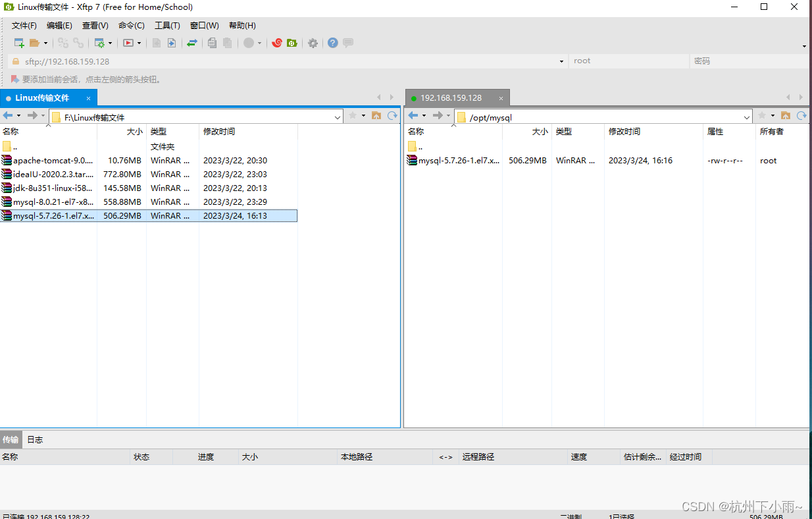Select jdk-8u351-linux file in local pane
812x519 pixels.
coord(149,188)
